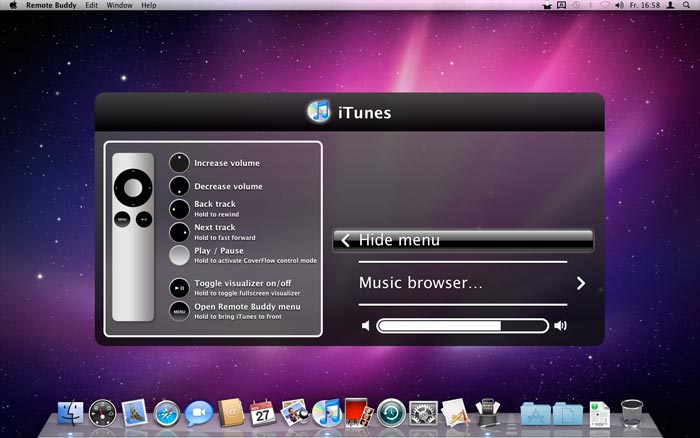This screenshot has height=438, width=700.
Task: Click the Back track button icon
Action: (179, 209)
